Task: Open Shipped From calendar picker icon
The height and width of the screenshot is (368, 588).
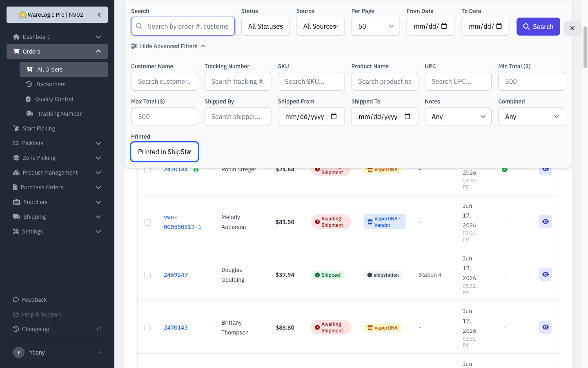Action: [334, 117]
